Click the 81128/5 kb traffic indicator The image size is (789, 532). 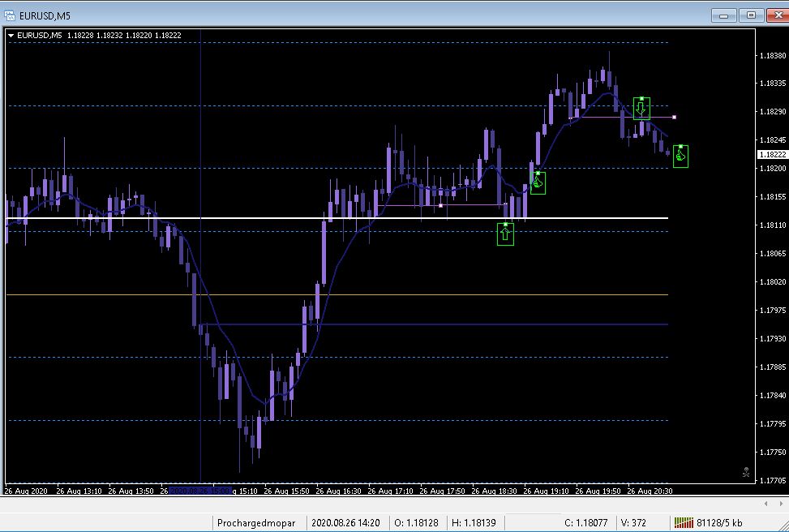click(719, 523)
